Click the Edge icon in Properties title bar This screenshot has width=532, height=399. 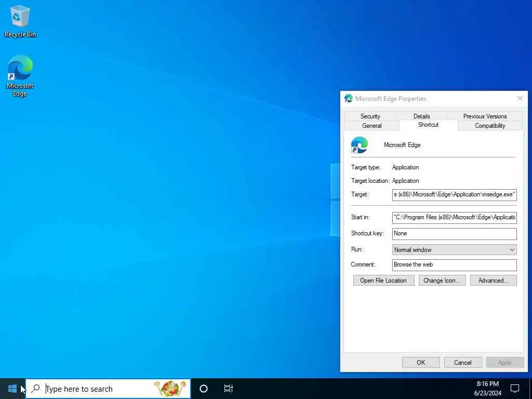click(x=348, y=98)
